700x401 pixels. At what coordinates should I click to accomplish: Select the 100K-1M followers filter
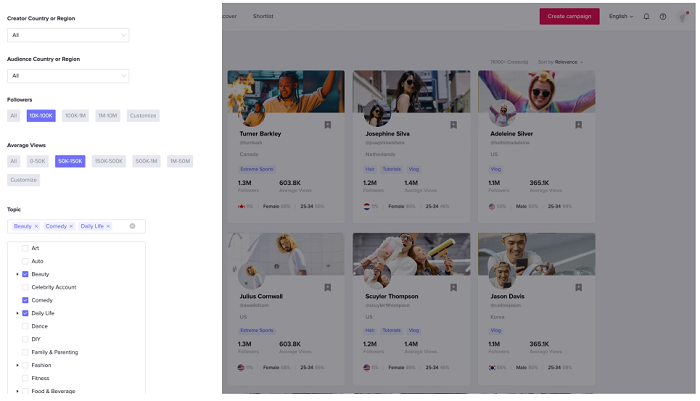[x=76, y=115]
